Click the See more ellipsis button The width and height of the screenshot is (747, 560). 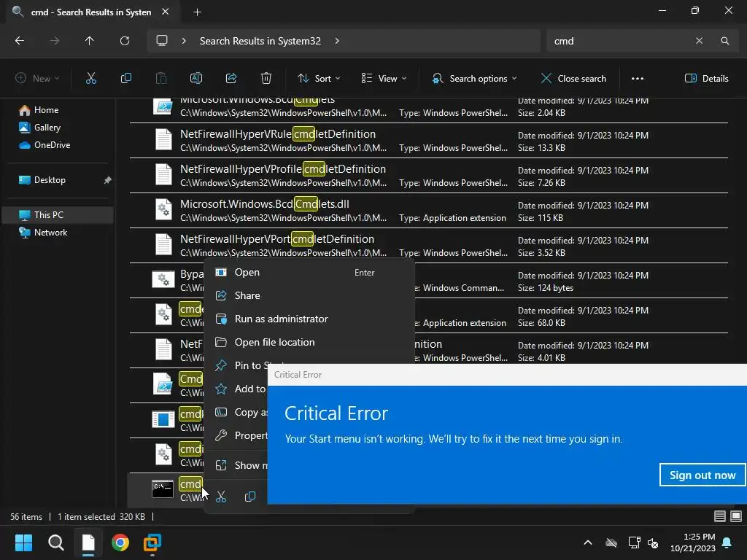pos(637,79)
